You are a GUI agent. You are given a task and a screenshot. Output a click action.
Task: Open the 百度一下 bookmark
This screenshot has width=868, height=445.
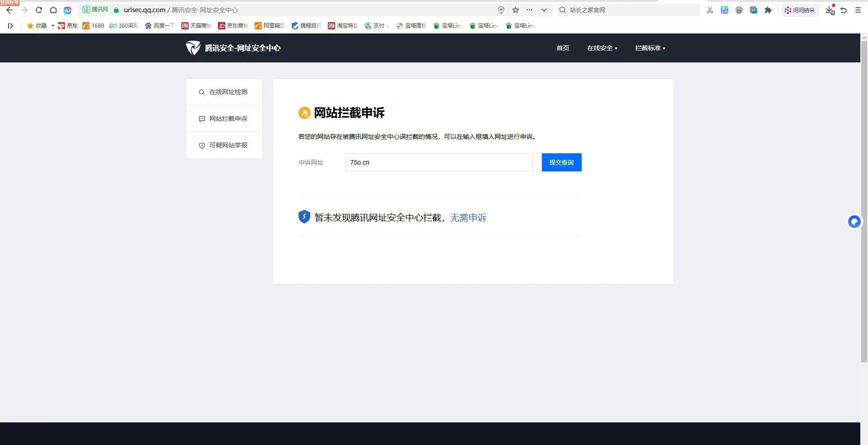pos(160,26)
